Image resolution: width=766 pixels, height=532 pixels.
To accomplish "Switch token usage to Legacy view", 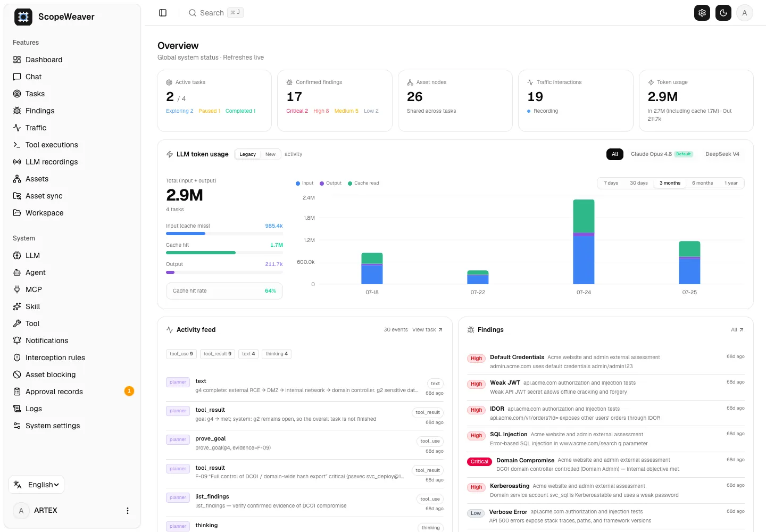I will pyautogui.click(x=247, y=154).
